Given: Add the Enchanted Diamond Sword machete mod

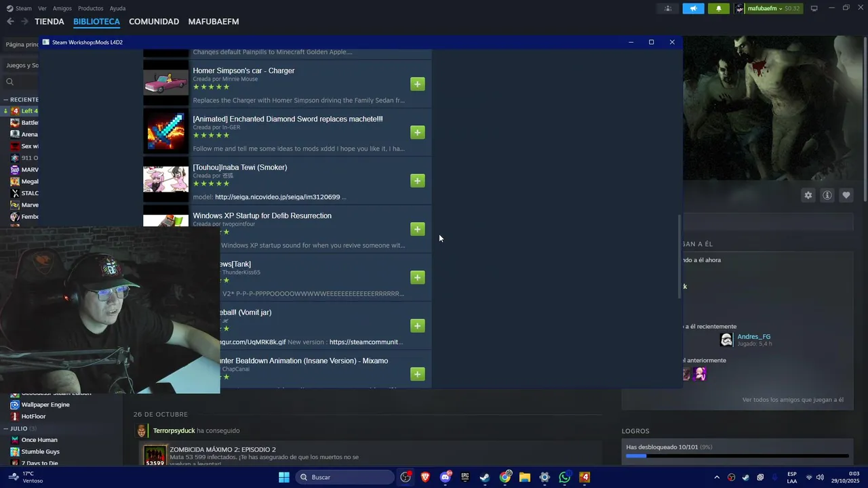Looking at the screenshot, I should (418, 132).
